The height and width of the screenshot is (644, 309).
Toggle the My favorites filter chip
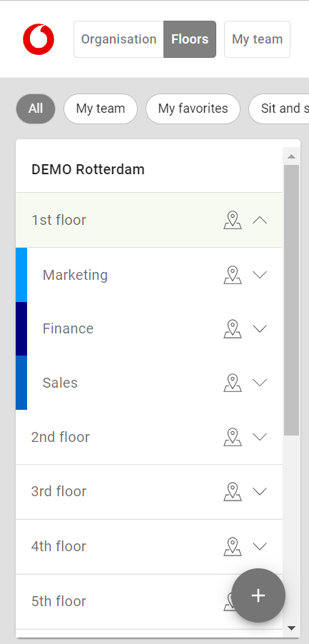pyautogui.click(x=193, y=109)
